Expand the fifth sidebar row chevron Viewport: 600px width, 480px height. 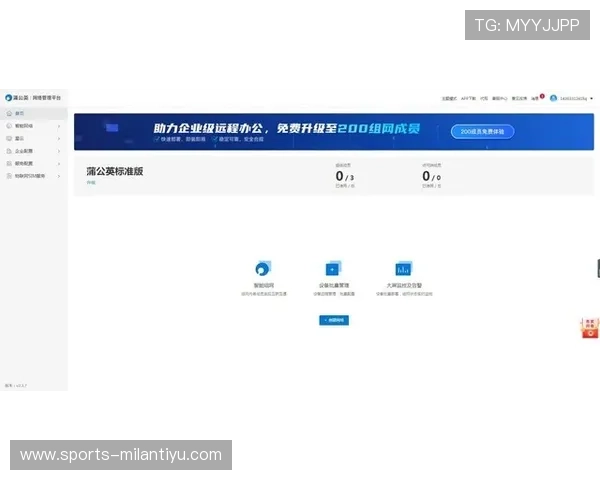(x=59, y=164)
